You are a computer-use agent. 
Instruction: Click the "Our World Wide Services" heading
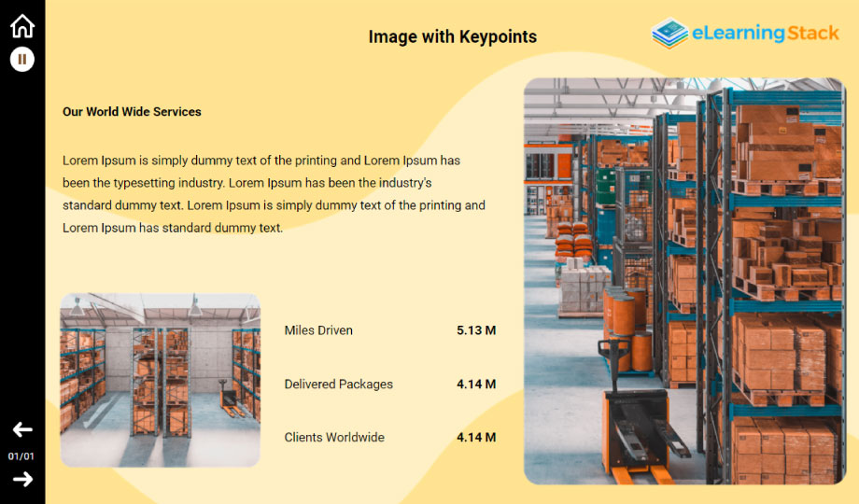(132, 112)
